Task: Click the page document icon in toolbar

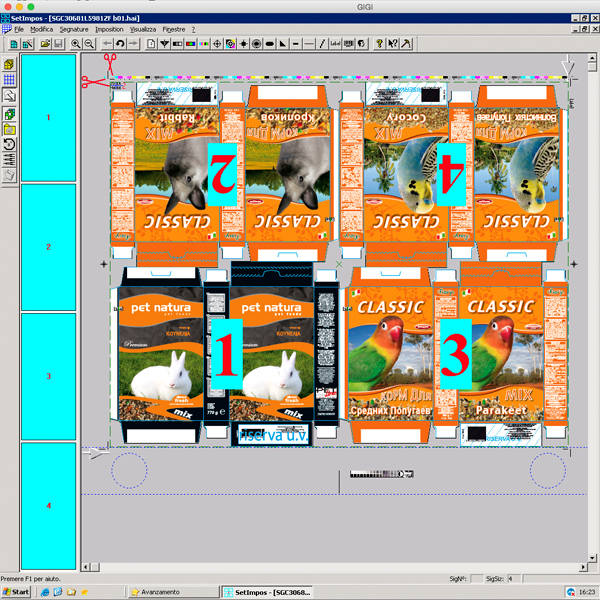Action: point(151,44)
